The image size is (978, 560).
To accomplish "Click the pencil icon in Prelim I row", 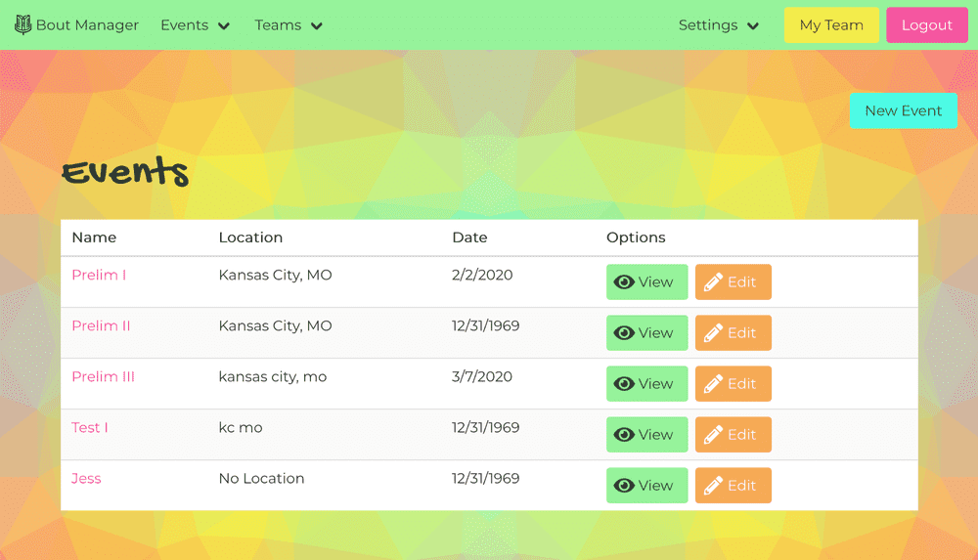I will point(714,282).
